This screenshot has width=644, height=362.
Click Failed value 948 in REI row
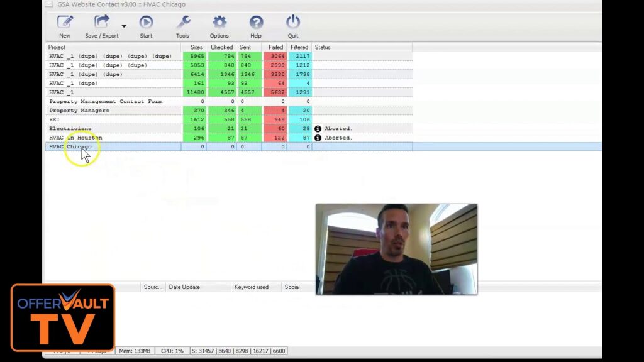coord(279,119)
